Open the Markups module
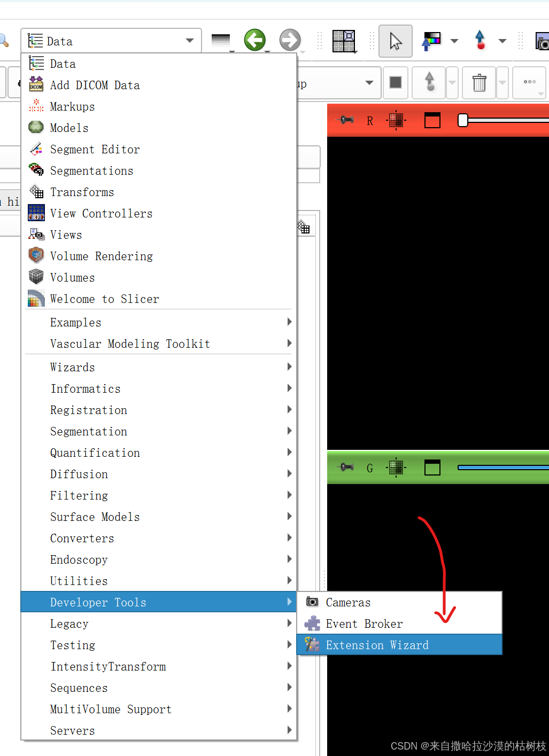Image resolution: width=549 pixels, height=756 pixels. point(159,106)
